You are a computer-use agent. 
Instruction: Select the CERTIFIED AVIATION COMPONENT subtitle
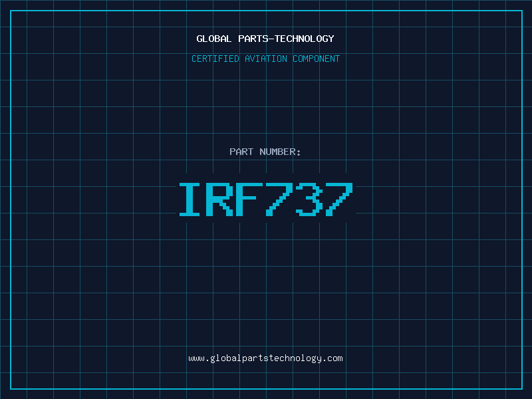265,59
